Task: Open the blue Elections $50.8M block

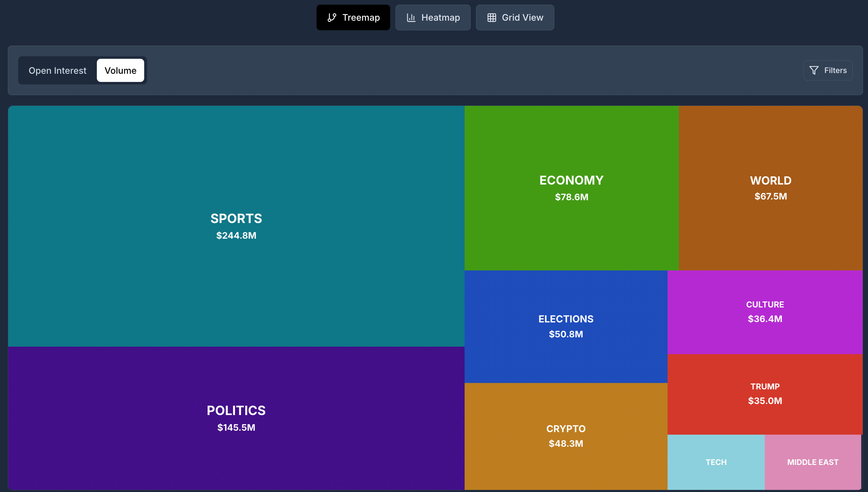Action: pyautogui.click(x=566, y=326)
